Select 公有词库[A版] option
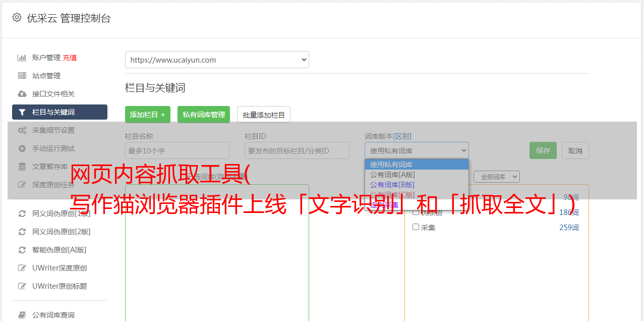This screenshot has height=321, width=644. [x=417, y=175]
